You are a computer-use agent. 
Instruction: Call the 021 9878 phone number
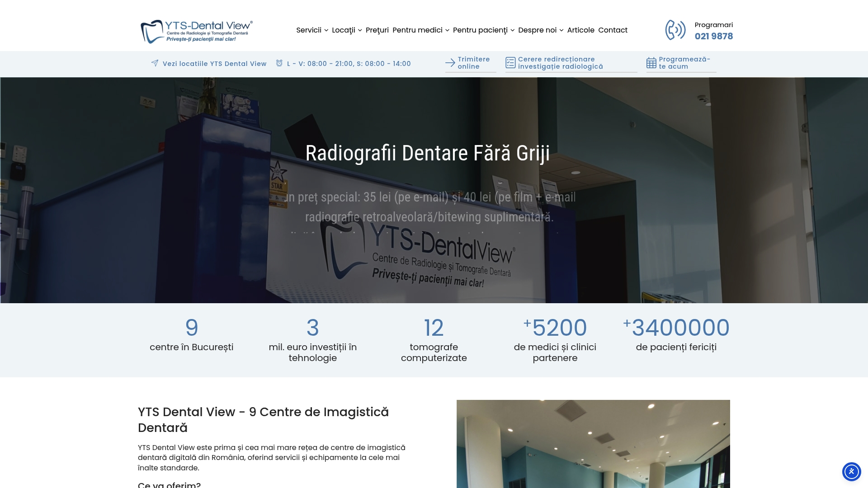[x=713, y=36]
